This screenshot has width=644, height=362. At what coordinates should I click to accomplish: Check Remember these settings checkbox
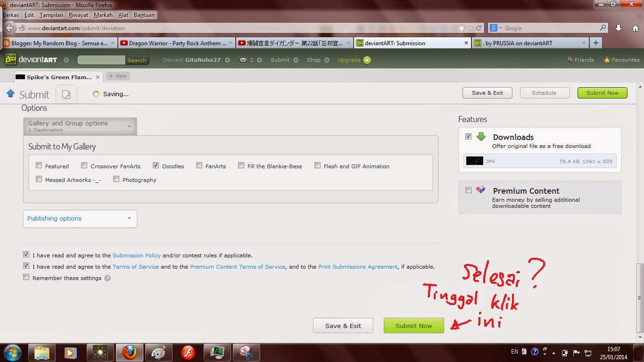point(26,278)
